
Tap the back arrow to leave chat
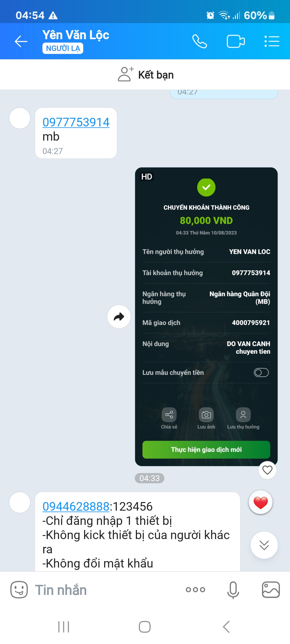(21, 41)
